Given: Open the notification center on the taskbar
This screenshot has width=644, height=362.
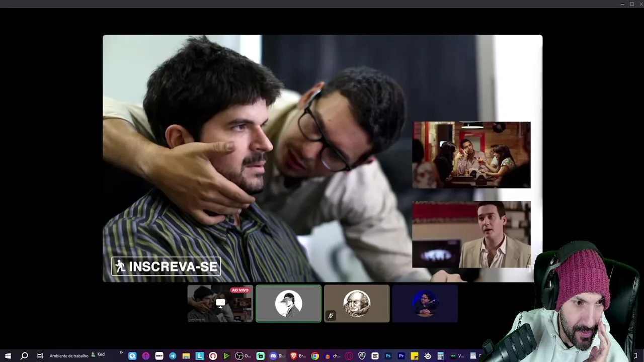Looking at the screenshot, I should coord(635,356).
